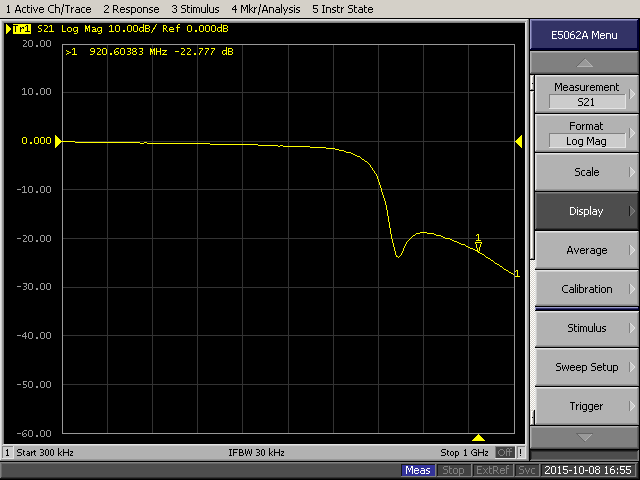Open the Mkr/Analysis menu
This screenshot has width=640, height=480.
(x=266, y=9)
